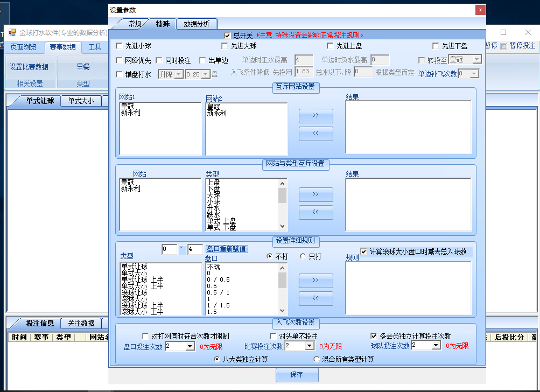Open the 球队投注次数 dropdown
This screenshot has height=392, width=540.
pyautogui.click(x=436, y=345)
